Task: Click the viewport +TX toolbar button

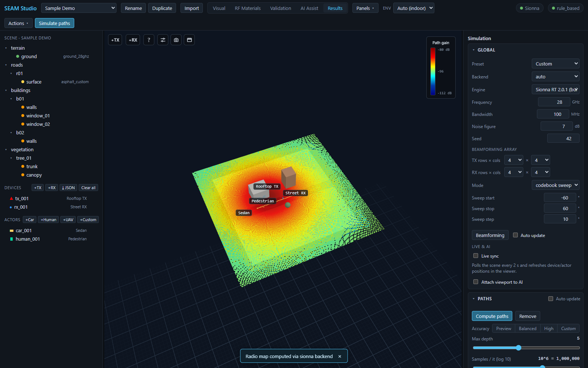Action: point(115,40)
